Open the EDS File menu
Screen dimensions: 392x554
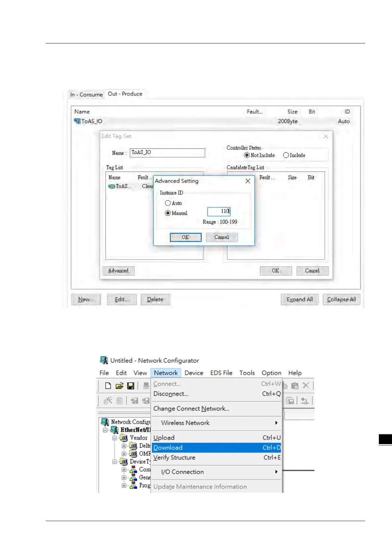pos(221,373)
